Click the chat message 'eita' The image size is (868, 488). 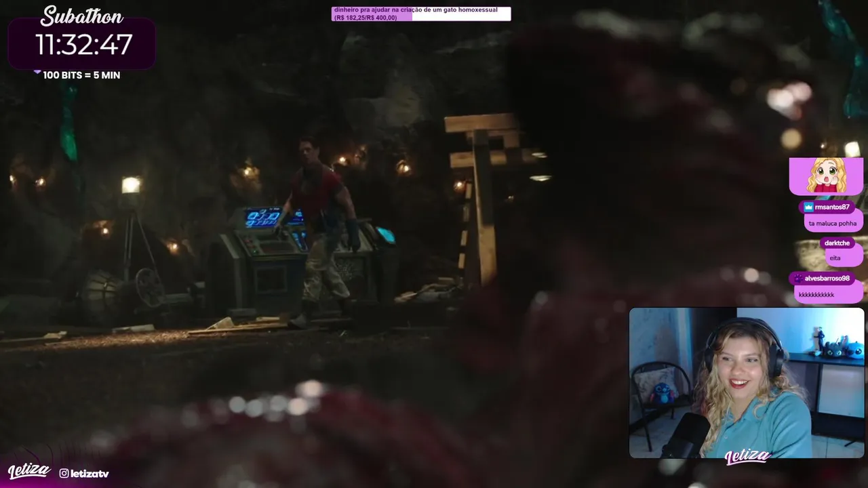point(835,258)
